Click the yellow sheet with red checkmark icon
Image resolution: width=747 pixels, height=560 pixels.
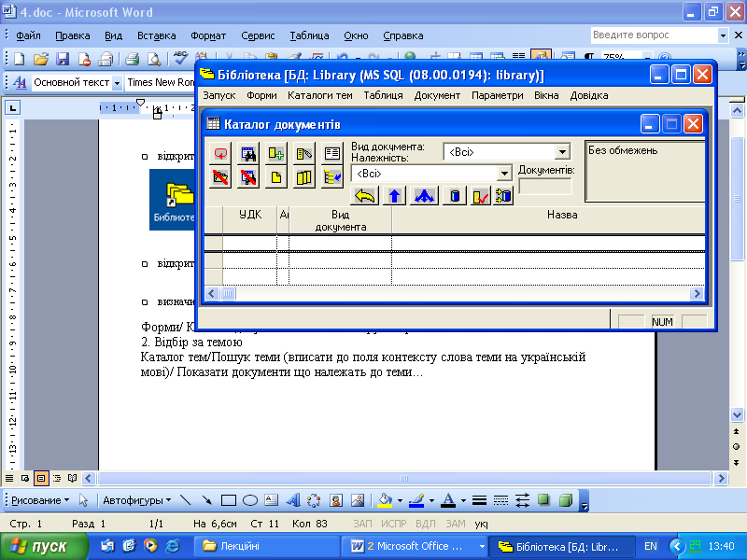[x=481, y=196]
